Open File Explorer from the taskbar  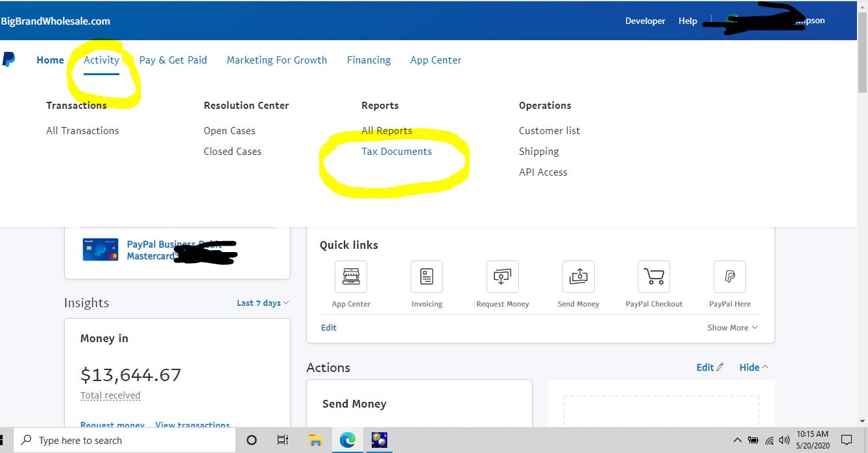315,441
